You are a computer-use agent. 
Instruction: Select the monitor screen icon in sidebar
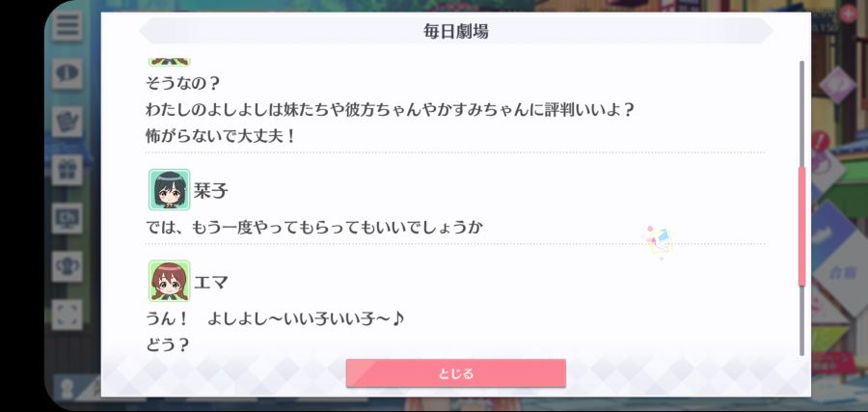point(67,218)
